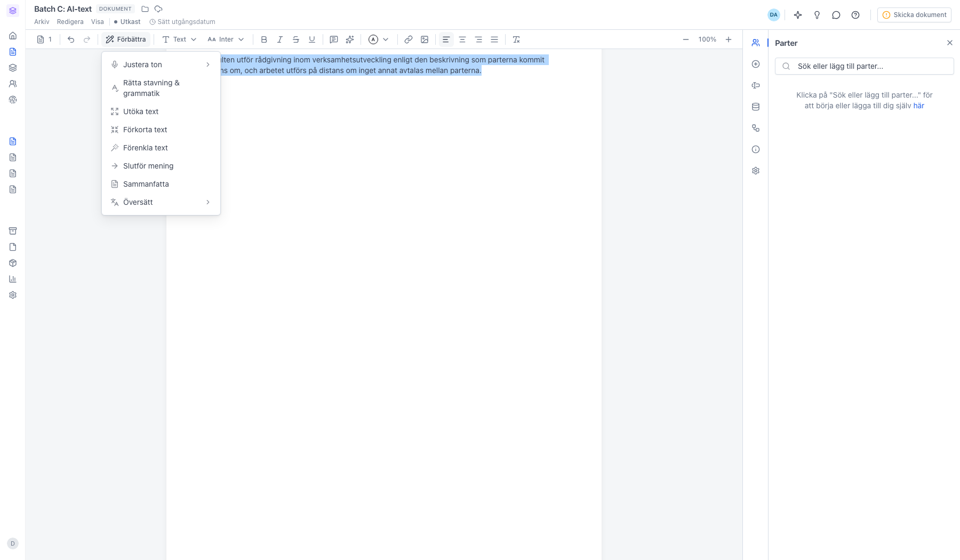Click the Förbättra dropdown button
Viewport: 960px width, 560px height.
point(126,39)
